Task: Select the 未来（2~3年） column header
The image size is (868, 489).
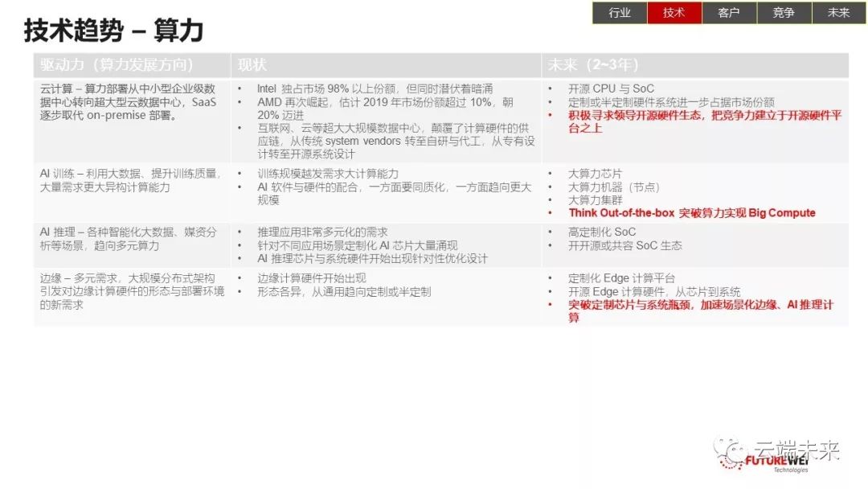Action: click(x=593, y=65)
